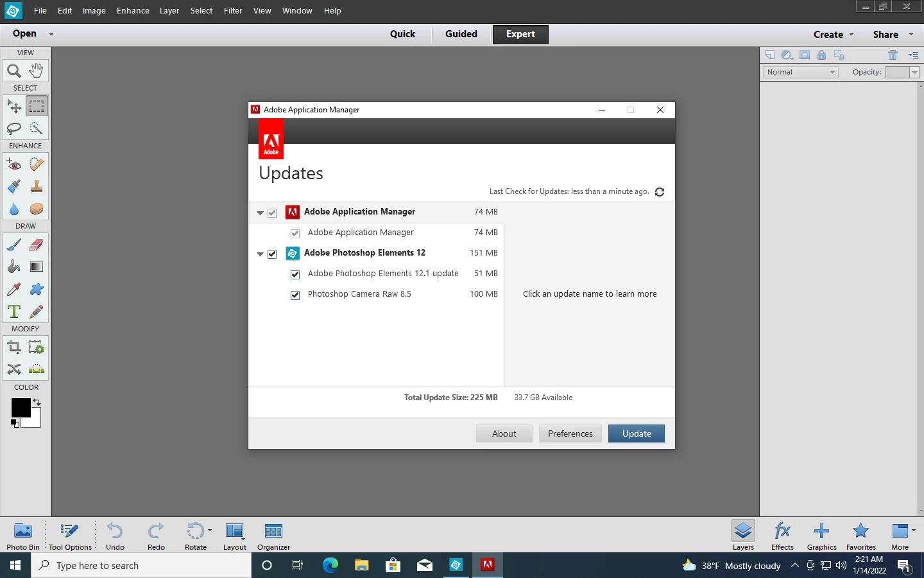Screen dimensions: 924x578
Task: Open the Normal blend mode dropdown
Action: pyautogui.click(x=800, y=72)
